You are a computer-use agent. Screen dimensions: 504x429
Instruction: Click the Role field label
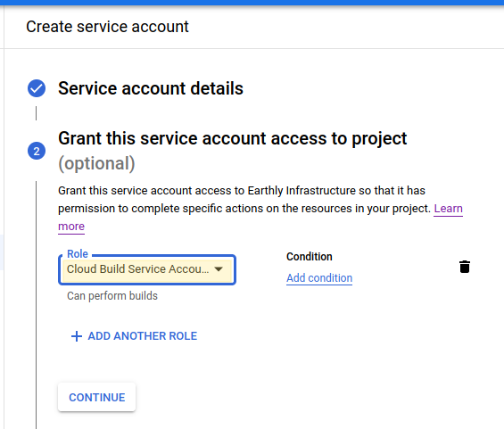[78, 254]
